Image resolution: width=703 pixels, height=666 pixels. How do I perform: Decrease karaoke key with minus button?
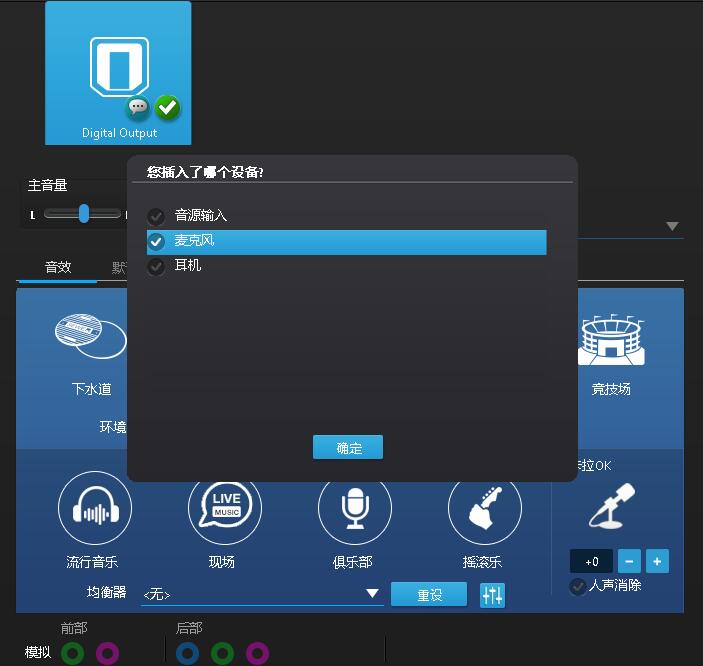tap(629, 561)
